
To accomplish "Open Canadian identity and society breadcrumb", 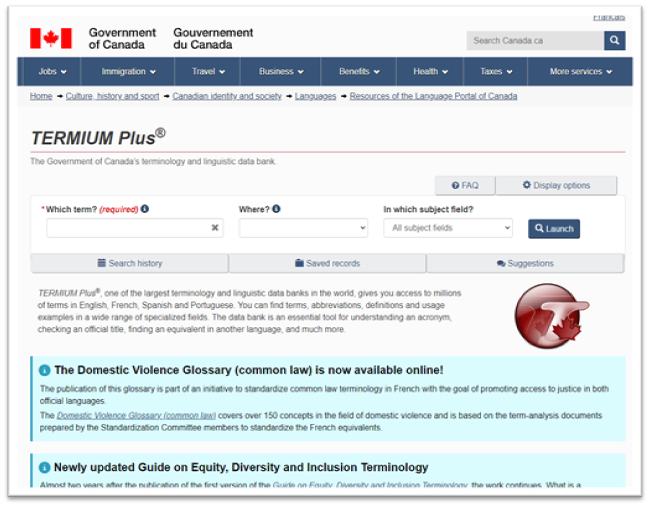I will coord(227,96).
